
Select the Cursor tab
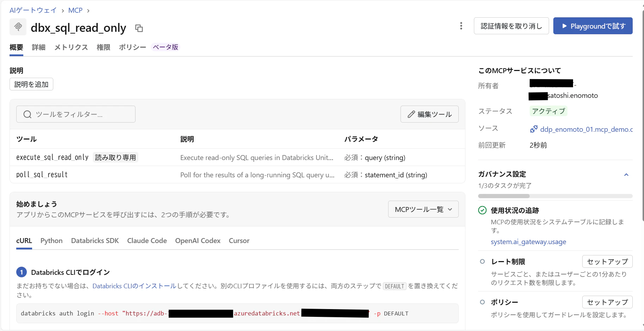tap(239, 241)
